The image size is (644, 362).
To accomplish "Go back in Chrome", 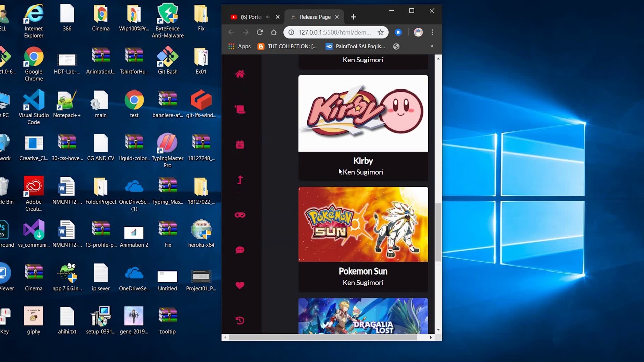I will point(231,32).
